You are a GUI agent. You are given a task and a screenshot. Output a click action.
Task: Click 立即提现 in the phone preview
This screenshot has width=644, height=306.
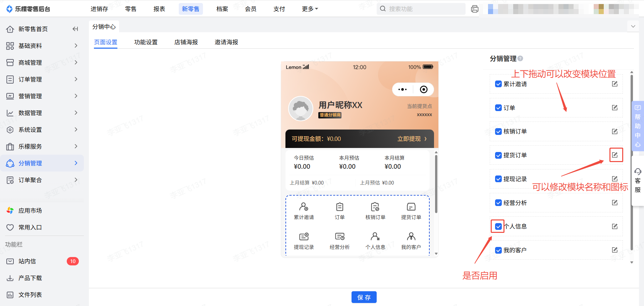pos(412,139)
